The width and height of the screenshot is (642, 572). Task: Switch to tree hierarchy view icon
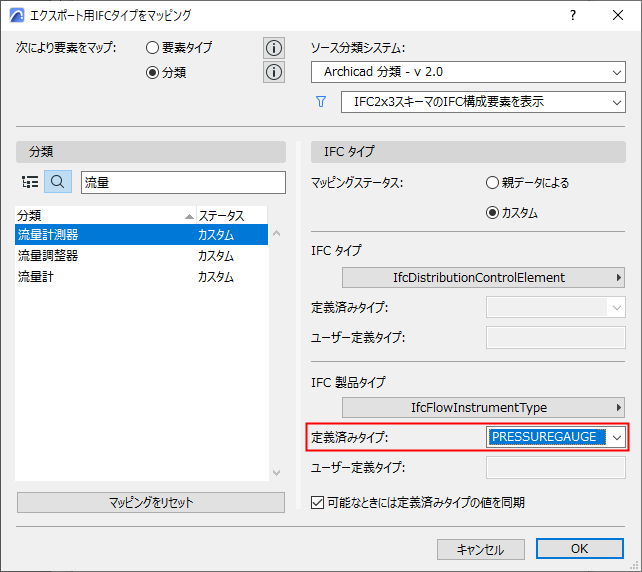(x=30, y=182)
